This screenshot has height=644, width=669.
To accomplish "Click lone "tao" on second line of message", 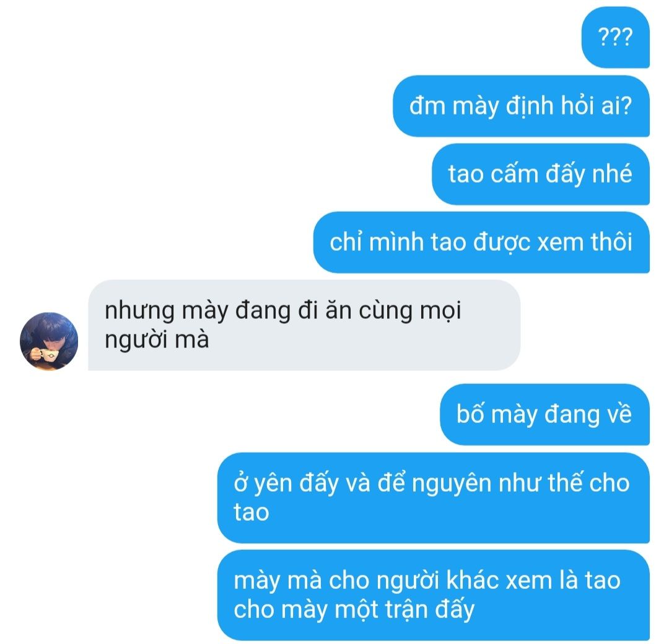I will [251, 513].
